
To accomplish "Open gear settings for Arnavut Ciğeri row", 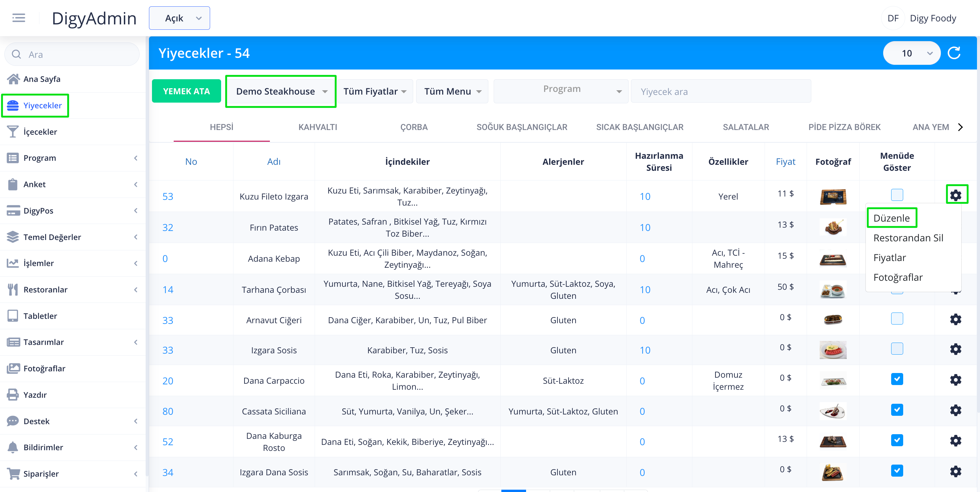I will pyautogui.click(x=955, y=319).
